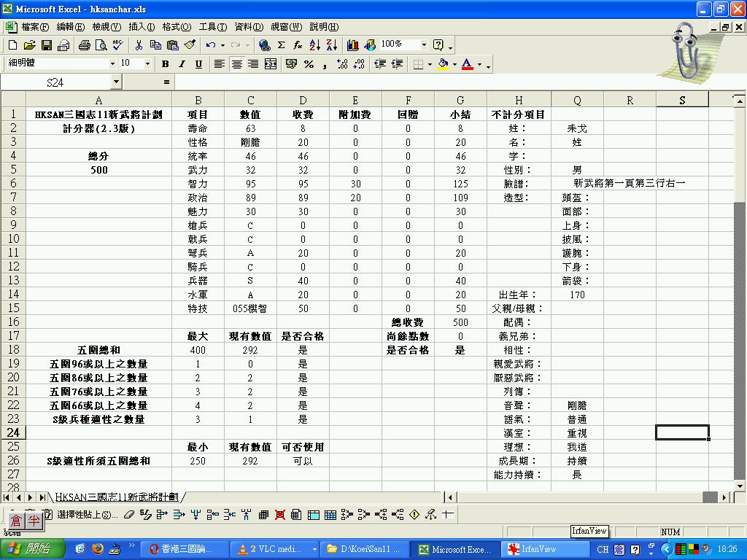Open the 編輯(E) Edit menu
This screenshot has height=560, width=747.
[71, 27]
